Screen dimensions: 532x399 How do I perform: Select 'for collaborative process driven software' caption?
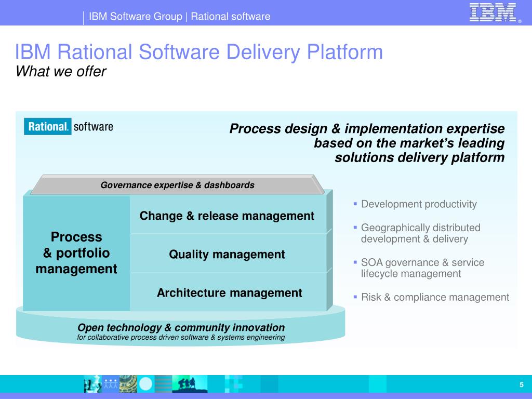[x=181, y=337]
